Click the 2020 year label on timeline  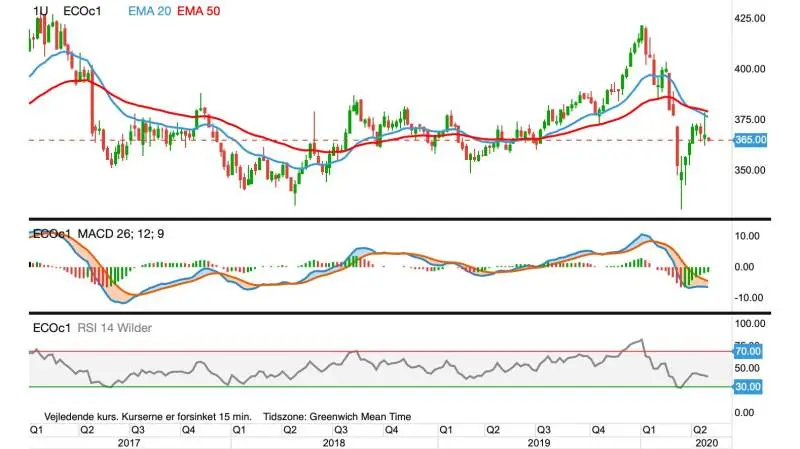(706, 443)
